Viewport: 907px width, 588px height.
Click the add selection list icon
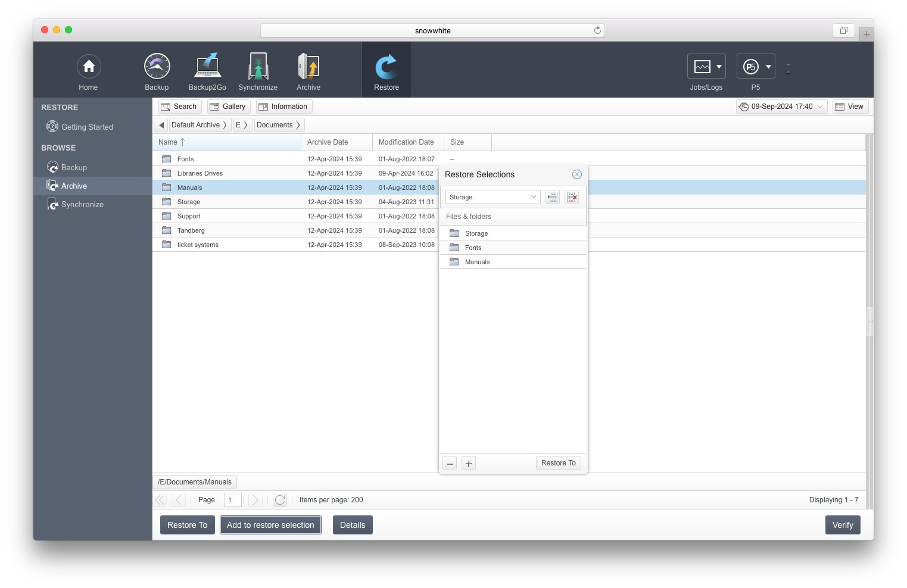pyautogui.click(x=553, y=197)
